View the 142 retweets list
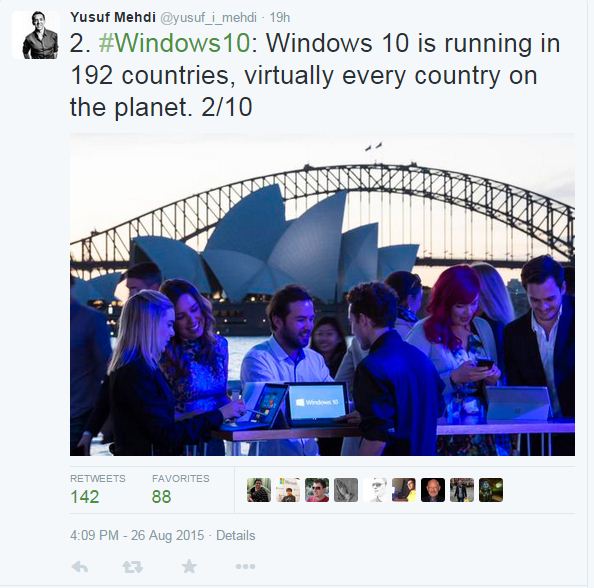The height and width of the screenshot is (588, 594). [x=97, y=489]
